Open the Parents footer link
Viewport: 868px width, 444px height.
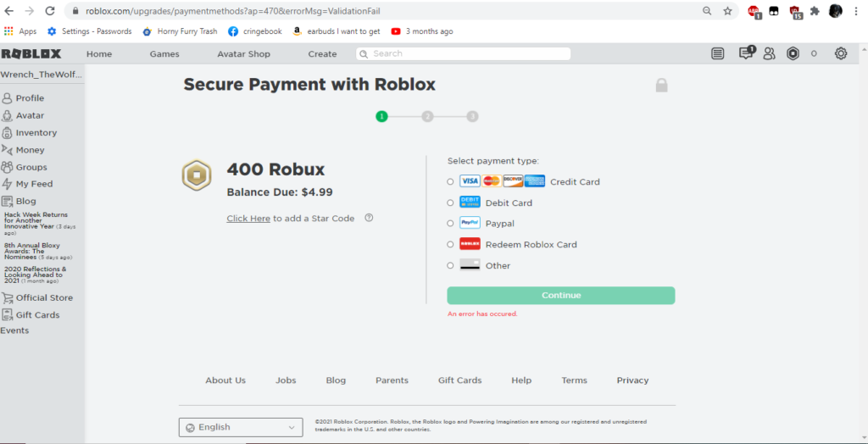392,380
